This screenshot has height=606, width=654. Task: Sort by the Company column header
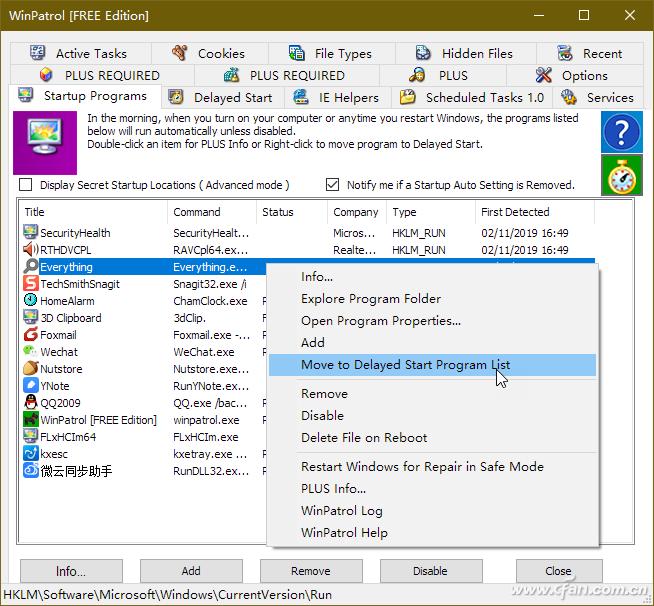coord(355,212)
